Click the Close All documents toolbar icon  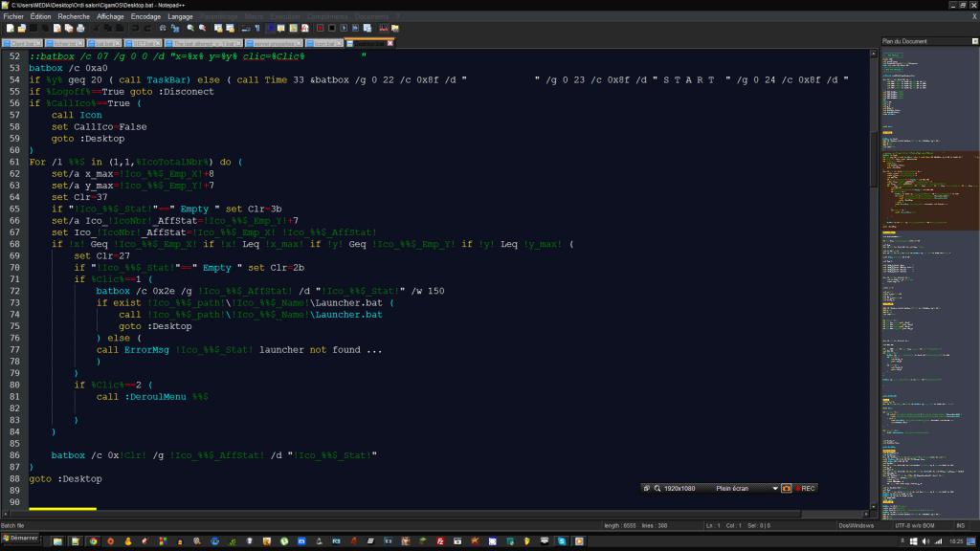tap(69, 28)
